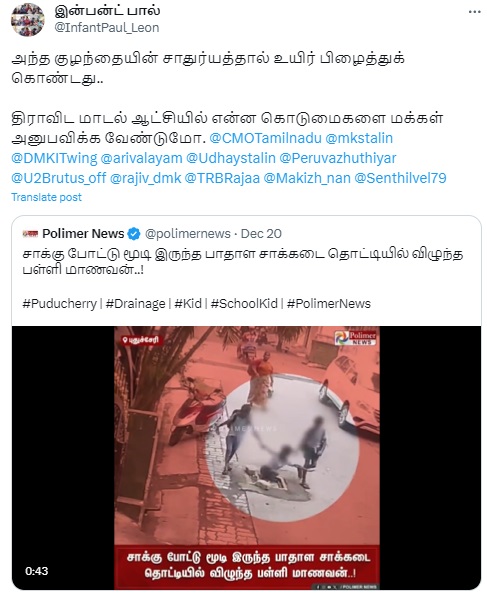The width and height of the screenshot is (487, 597).
Task: Open the three-dot more options menu
Action: (x=474, y=12)
